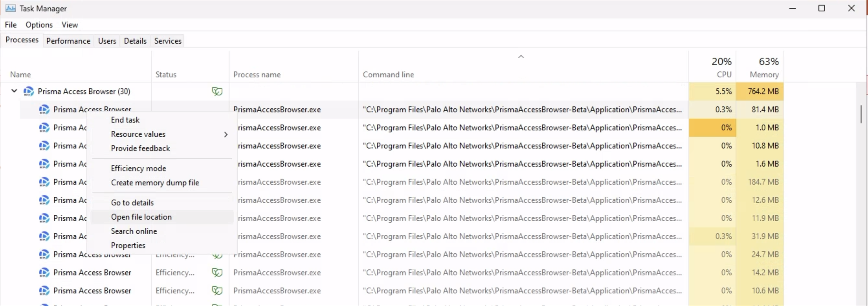This screenshot has width=868, height=306.
Task: Sort processes by the Memory column header
Action: coord(763,74)
